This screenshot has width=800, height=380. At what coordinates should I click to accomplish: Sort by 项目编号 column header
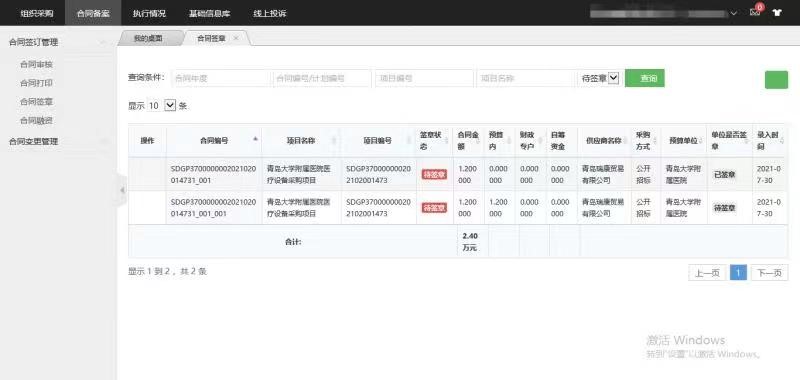click(379, 140)
